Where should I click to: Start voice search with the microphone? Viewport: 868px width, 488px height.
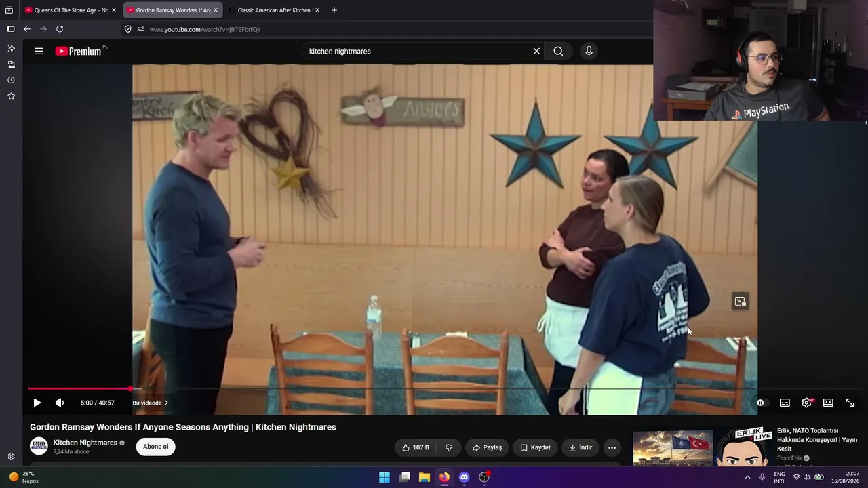[589, 51]
